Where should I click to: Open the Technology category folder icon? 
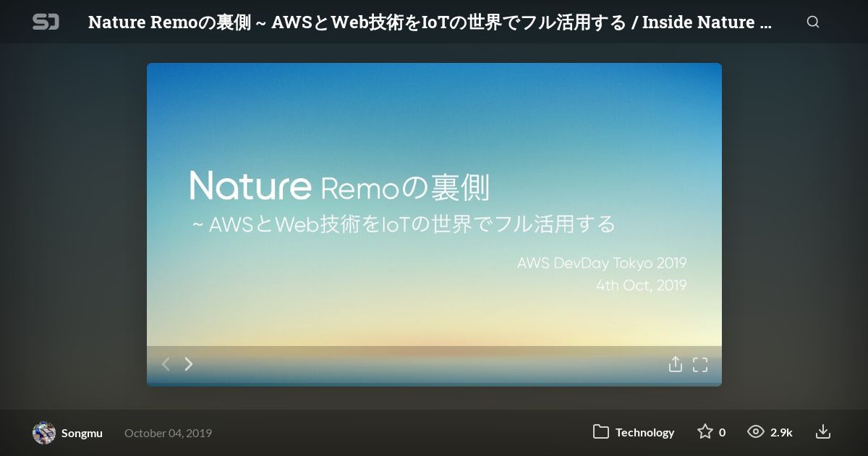pos(601,432)
